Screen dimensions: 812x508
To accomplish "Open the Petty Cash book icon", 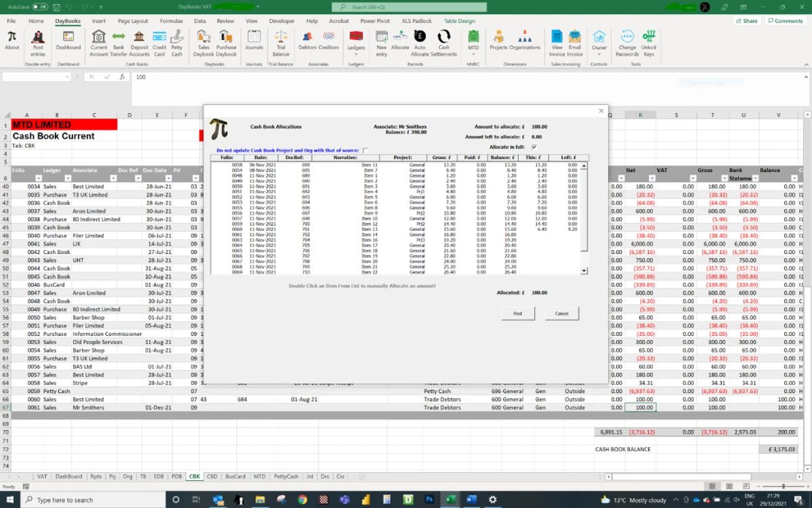I will (177, 41).
